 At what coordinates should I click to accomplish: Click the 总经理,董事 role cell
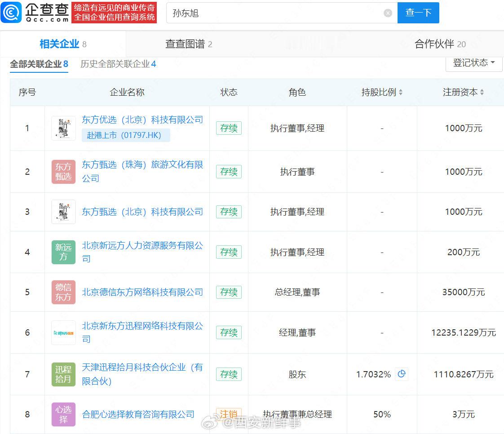(297, 292)
